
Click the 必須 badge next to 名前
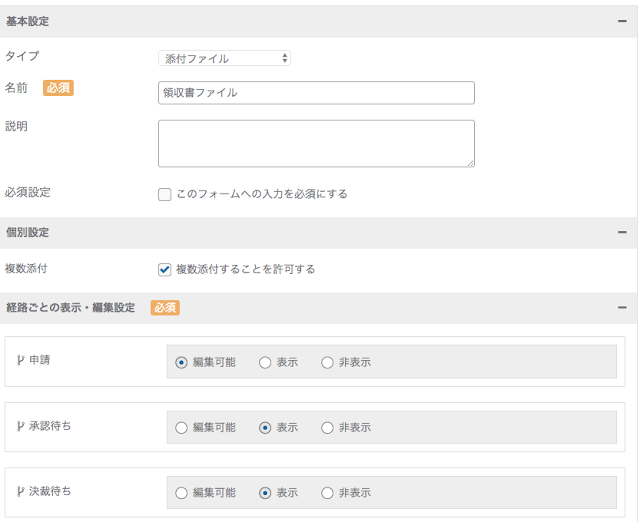[58, 88]
